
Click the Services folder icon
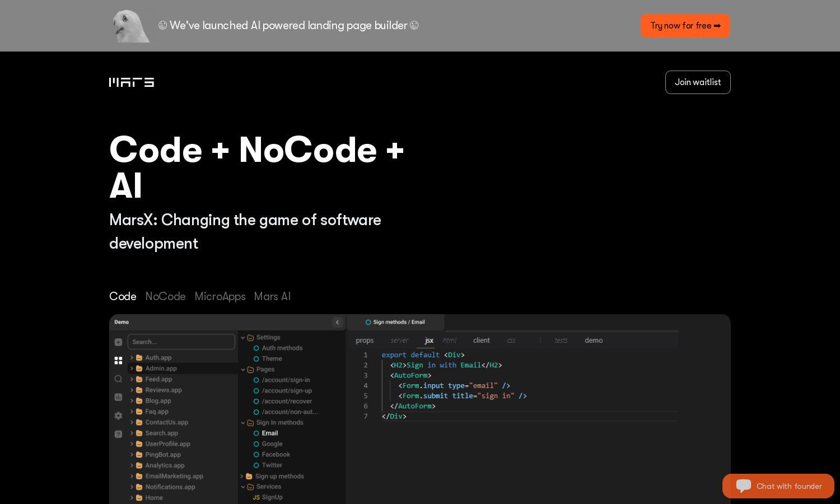click(x=251, y=487)
